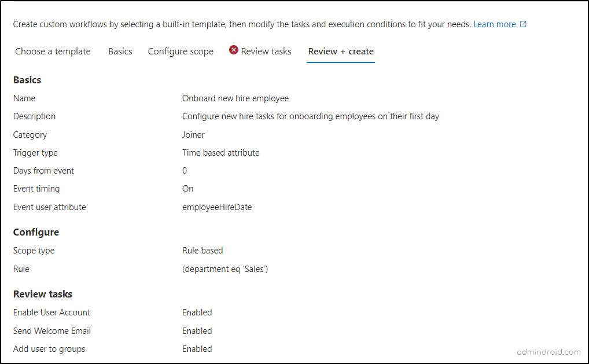Image resolution: width=589 pixels, height=364 pixels.
Task: Click the workflow name 'Onboard new hire employee'
Action: 235,98
